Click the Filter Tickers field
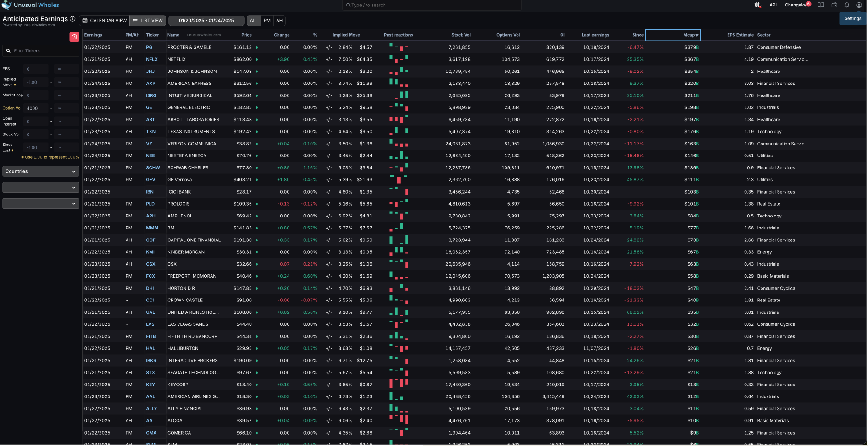The height and width of the screenshot is (446, 868). 41,51
